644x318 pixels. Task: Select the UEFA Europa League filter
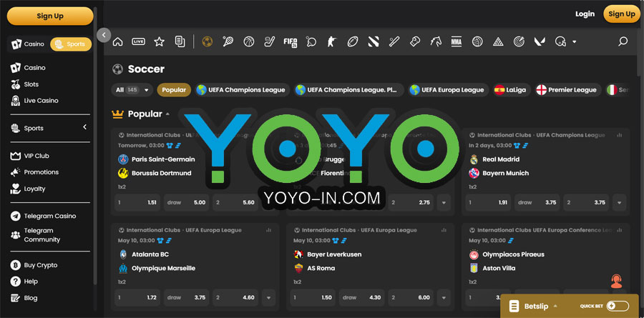pyautogui.click(x=449, y=90)
